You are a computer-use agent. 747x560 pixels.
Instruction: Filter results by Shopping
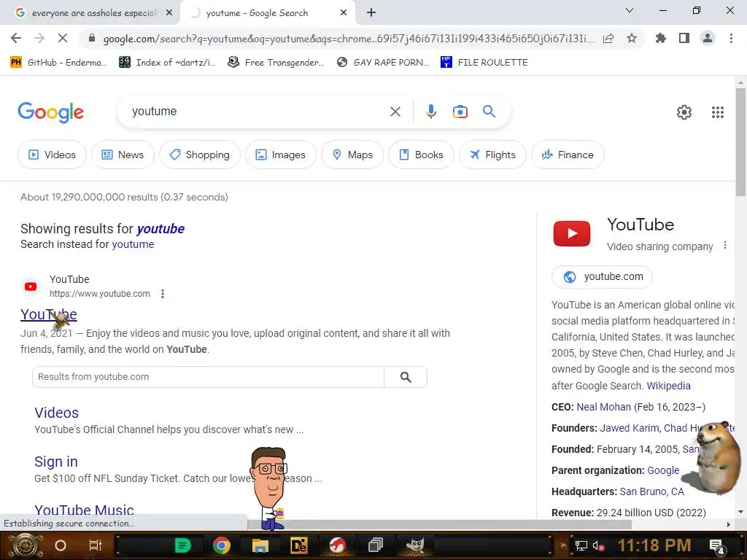(x=200, y=155)
